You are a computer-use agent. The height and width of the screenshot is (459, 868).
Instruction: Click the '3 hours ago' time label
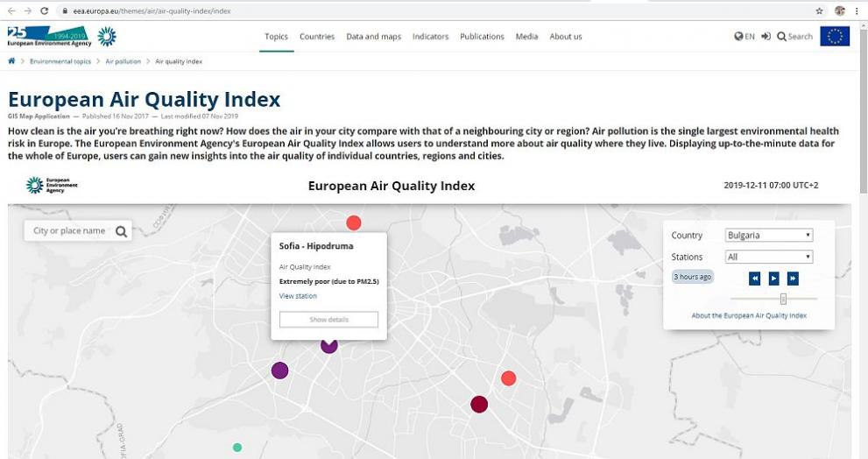[693, 277]
